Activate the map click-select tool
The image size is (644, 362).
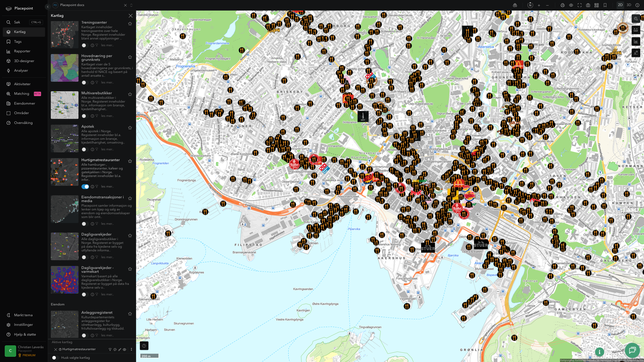pyautogui.click(x=636, y=19)
